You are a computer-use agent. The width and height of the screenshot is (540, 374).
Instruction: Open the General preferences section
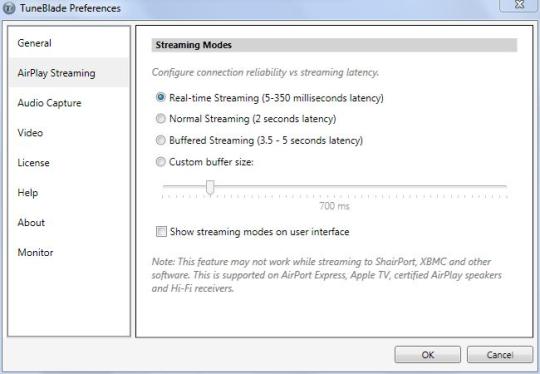point(69,43)
